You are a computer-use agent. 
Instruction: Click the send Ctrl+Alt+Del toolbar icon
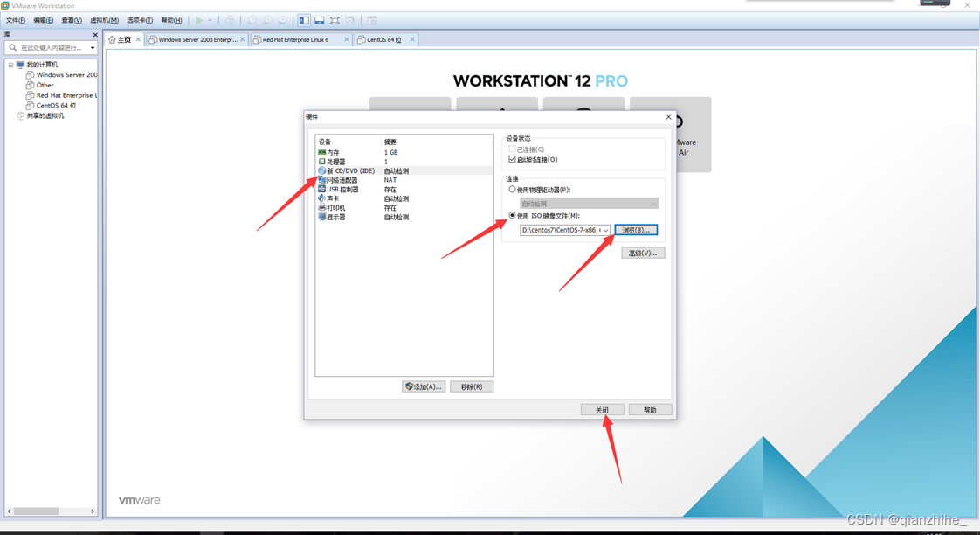230,21
